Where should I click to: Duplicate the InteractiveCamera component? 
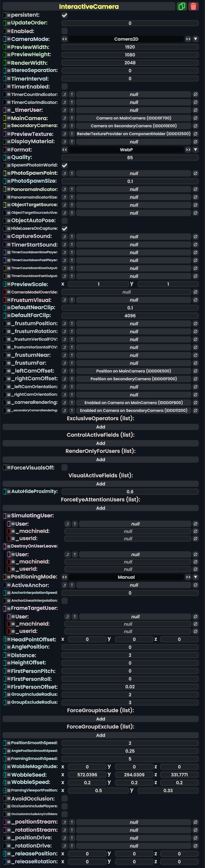181,6
